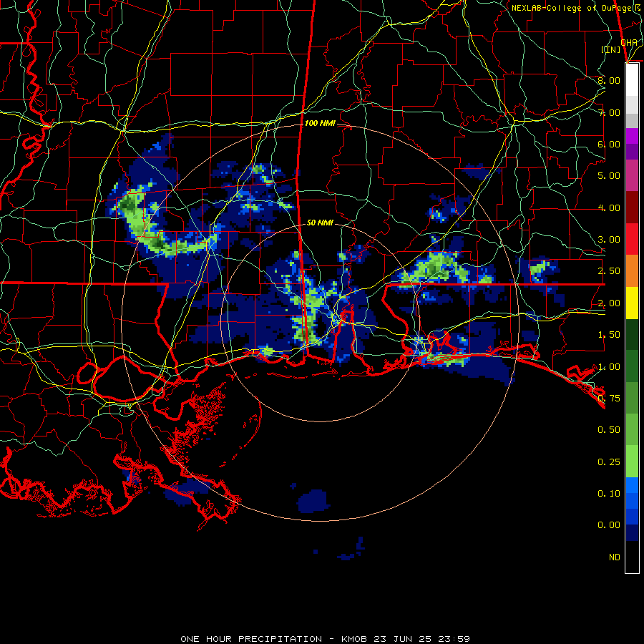This screenshot has height=644, width=644.
Task: Click the light blue swatch near 0.10
Action: tap(632, 485)
